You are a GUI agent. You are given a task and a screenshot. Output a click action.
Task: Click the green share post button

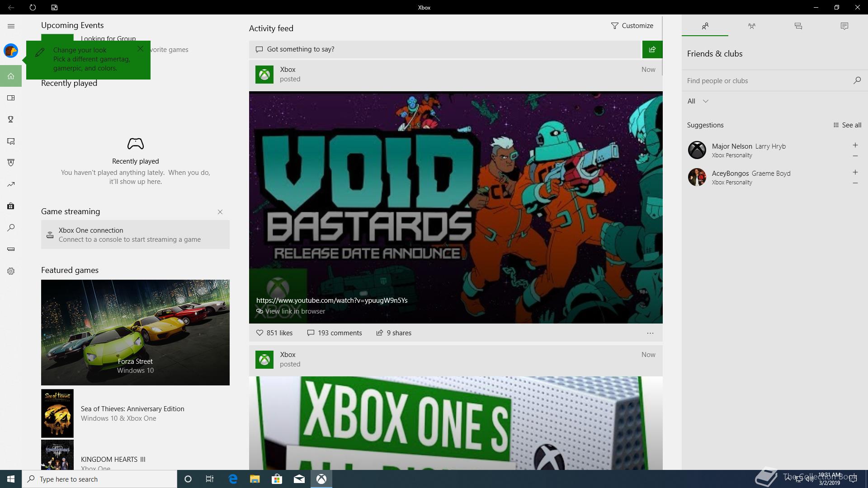652,49
